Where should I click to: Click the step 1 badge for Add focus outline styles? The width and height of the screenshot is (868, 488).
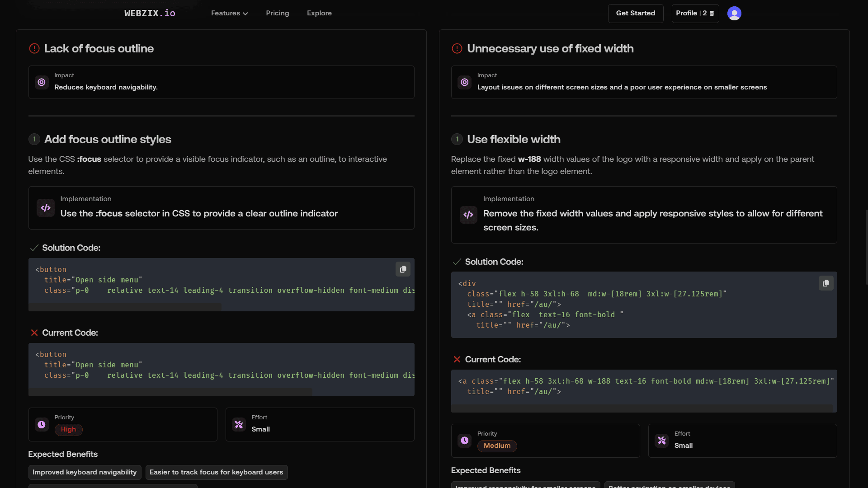34,139
